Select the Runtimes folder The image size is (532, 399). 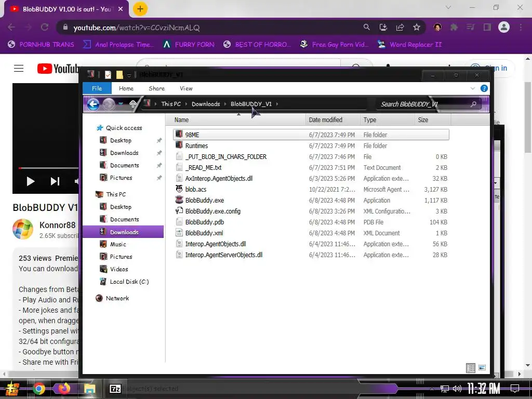point(196,145)
